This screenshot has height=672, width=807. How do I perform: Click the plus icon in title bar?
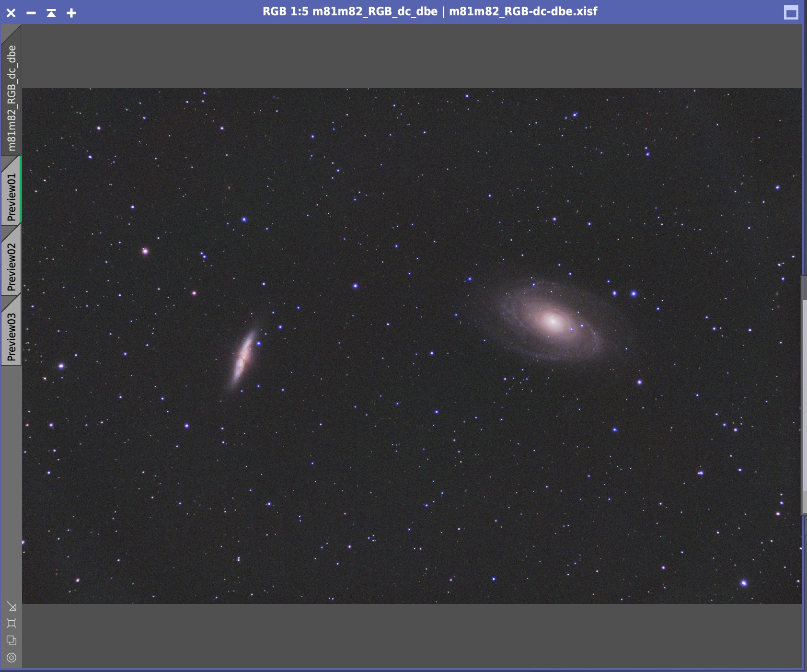click(x=71, y=13)
